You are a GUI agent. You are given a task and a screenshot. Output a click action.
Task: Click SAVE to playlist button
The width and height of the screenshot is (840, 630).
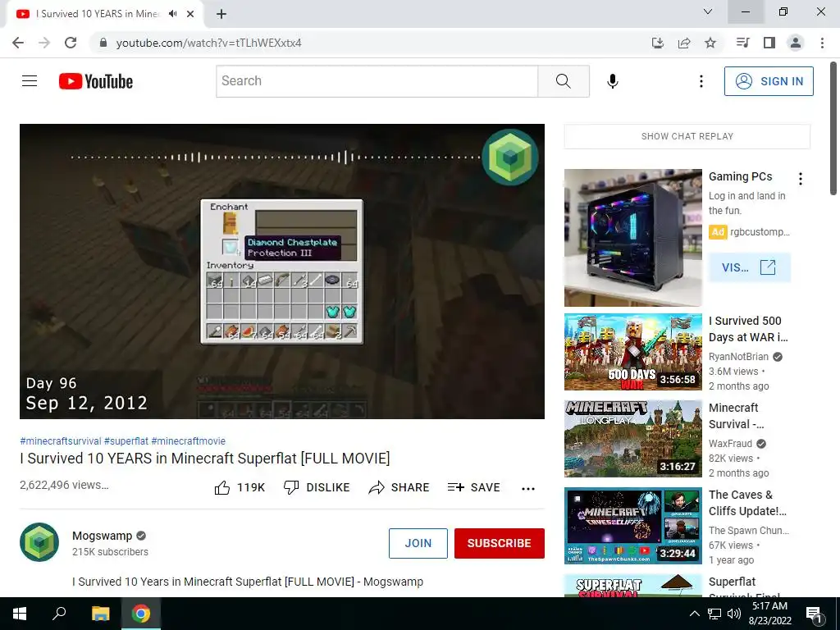(x=473, y=487)
